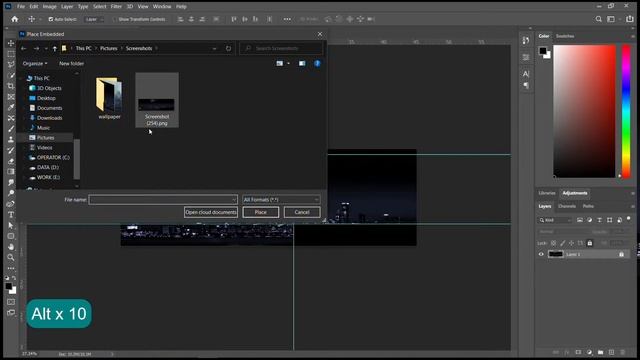Open address bar history dropdown in dialog
The image size is (640, 360).
coord(214,49)
